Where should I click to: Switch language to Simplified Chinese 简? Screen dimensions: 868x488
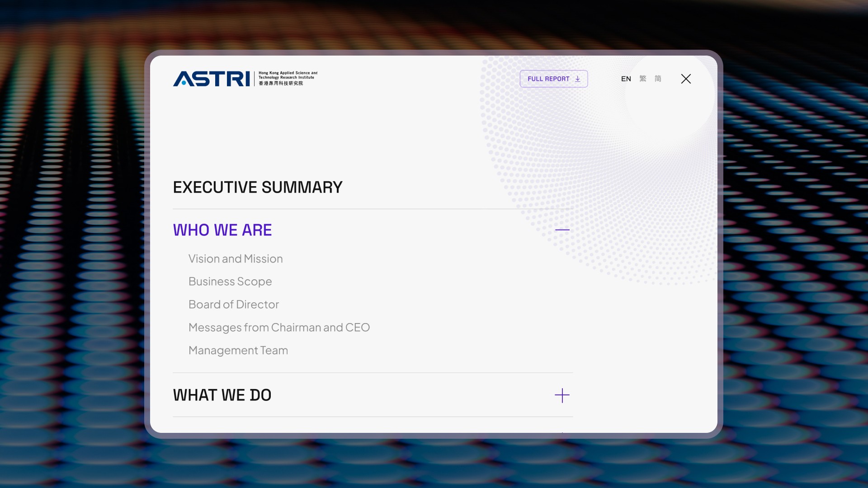pos(658,79)
